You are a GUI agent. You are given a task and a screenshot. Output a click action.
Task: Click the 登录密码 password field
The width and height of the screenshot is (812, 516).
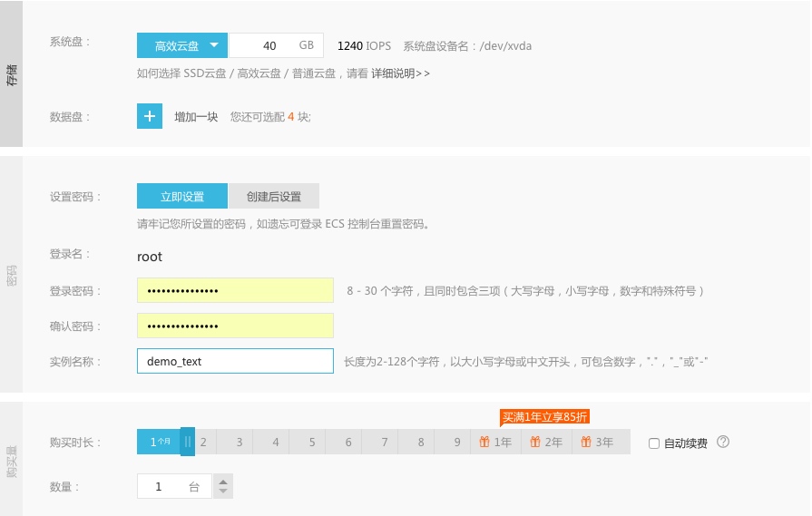235,290
